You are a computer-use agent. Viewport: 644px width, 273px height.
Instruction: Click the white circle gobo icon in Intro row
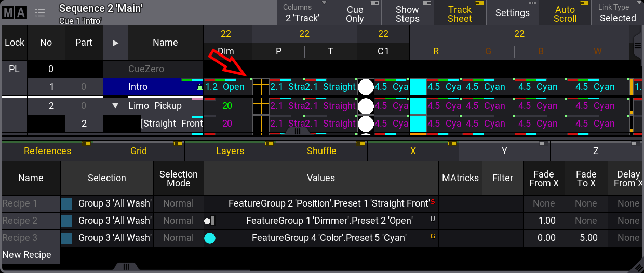pyautogui.click(x=366, y=87)
